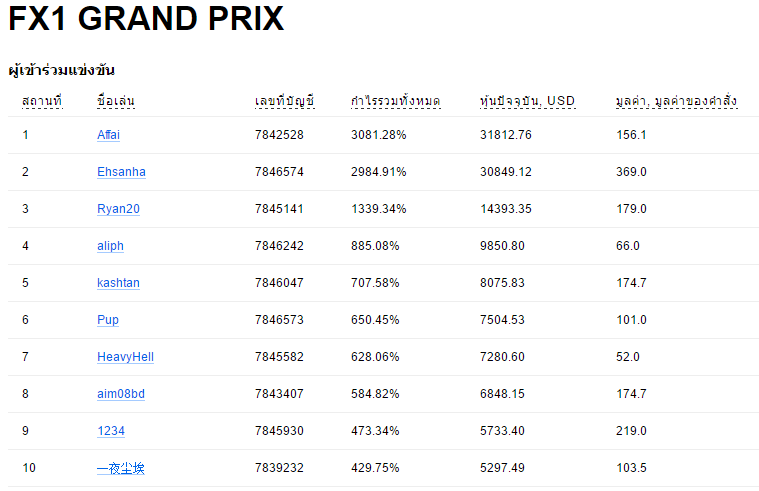759x491 pixels.
Task: Click the มูลค่า order volume column header
Action: click(677, 101)
